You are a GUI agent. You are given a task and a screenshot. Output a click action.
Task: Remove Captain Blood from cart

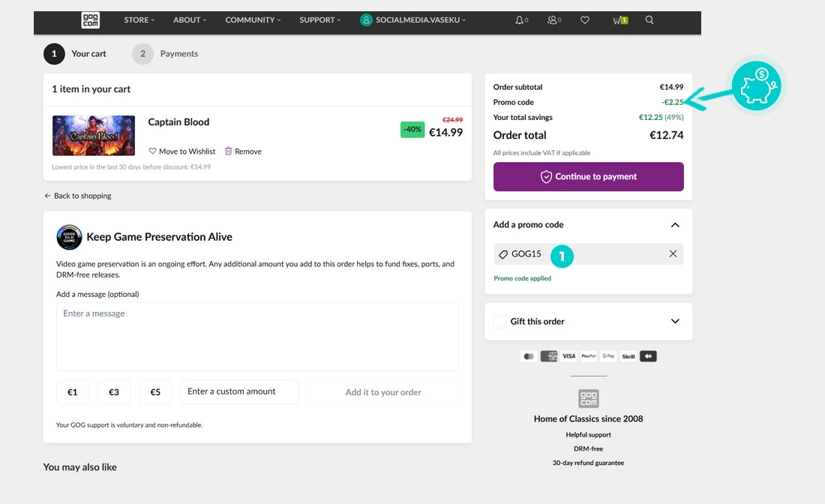pos(243,151)
